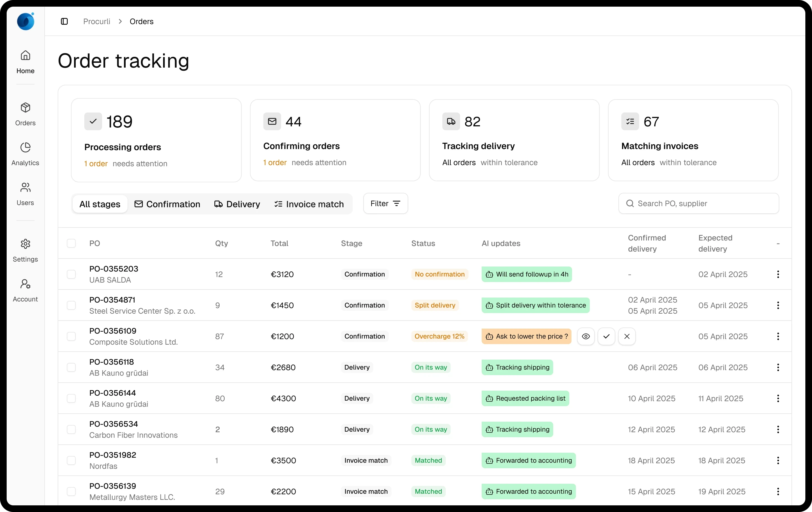Image resolution: width=812 pixels, height=512 pixels.
Task: Switch to the Delivery tab
Action: [237, 204]
